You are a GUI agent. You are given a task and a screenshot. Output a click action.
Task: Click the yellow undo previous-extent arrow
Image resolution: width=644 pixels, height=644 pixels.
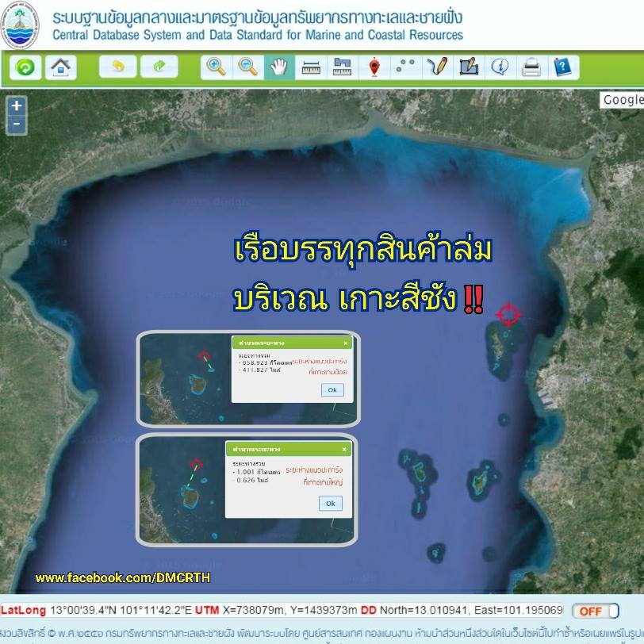click(118, 67)
